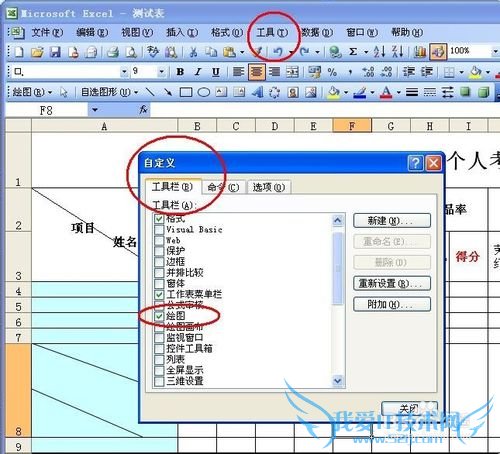500x454 pixels.
Task: Click Fill Color bucket in drawing toolbar
Action: tap(333, 92)
